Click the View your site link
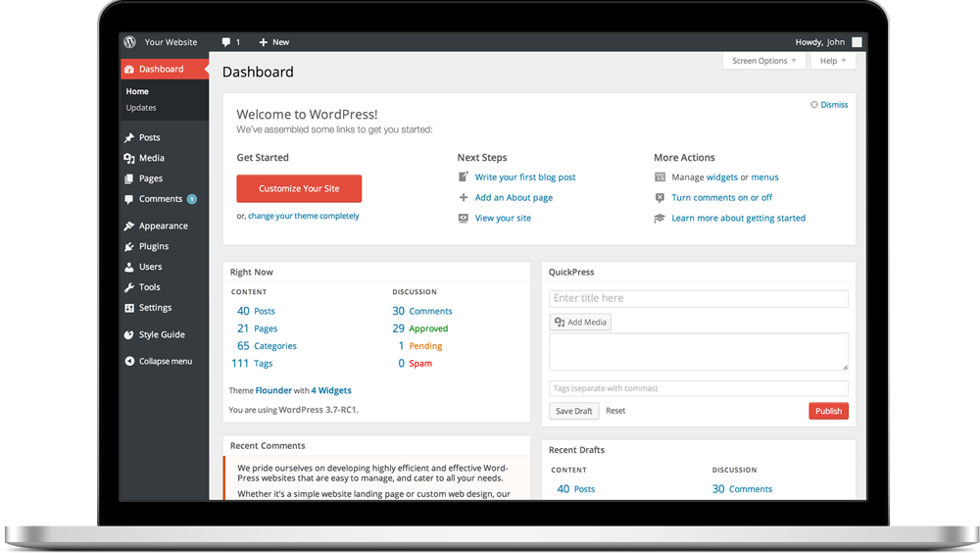This screenshot has height=553, width=980. [503, 219]
